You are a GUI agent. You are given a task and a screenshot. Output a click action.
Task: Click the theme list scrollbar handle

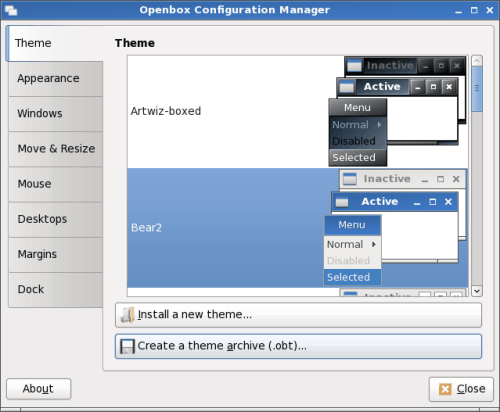pyautogui.click(x=477, y=89)
